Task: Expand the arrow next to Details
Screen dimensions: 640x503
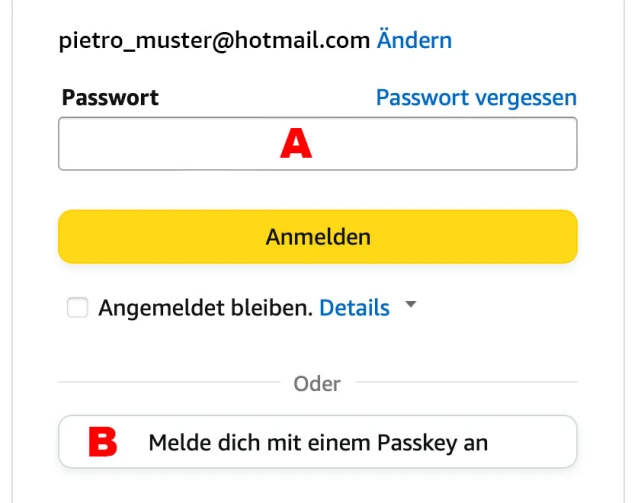Action: pyautogui.click(x=409, y=307)
